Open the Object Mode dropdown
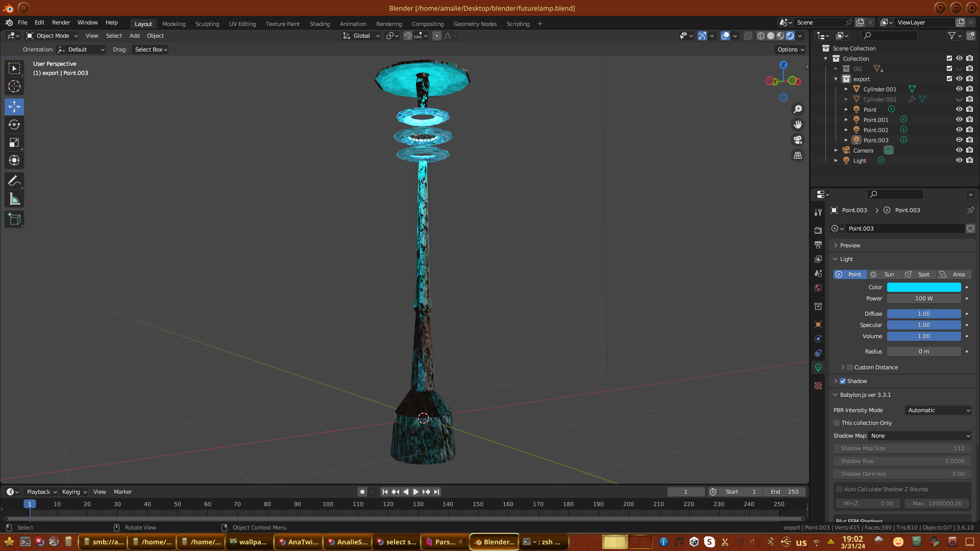 click(x=52, y=36)
